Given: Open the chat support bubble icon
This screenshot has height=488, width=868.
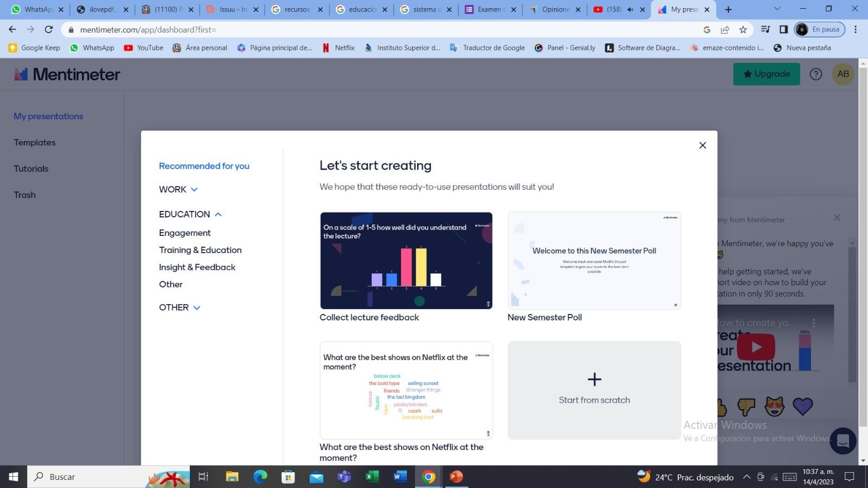Looking at the screenshot, I should pos(843,440).
